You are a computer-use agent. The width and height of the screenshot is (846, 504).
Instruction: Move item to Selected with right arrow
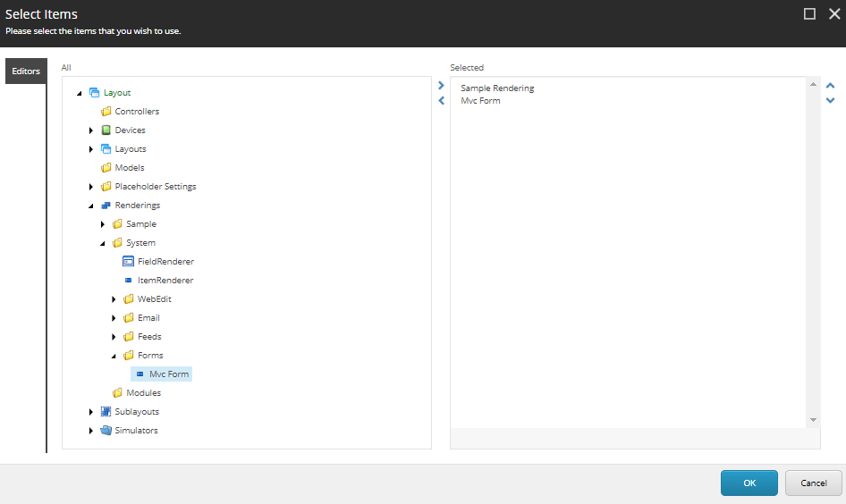pyautogui.click(x=442, y=85)
